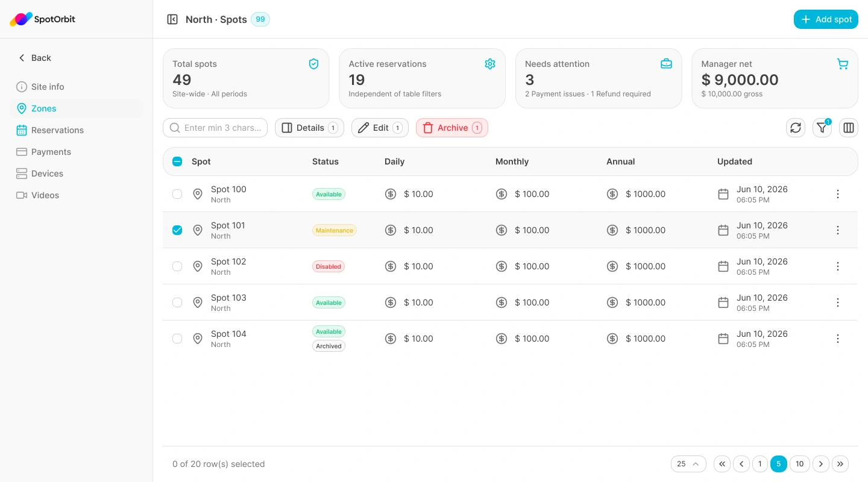The image size is (868, 482).
Task: Uncheck the Spot 101 row checkbox
Action: click(177, 230)
